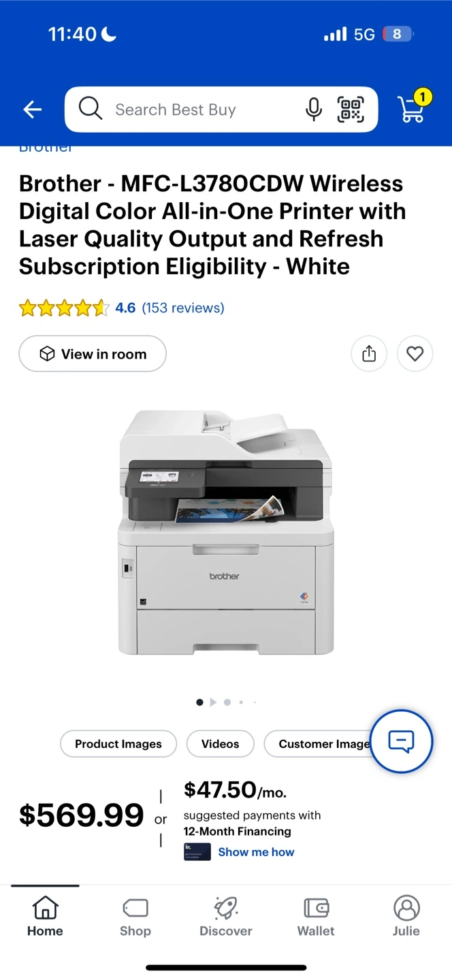Screen dimensions: 452x980
Task: Select the Product Images tab
Action: [x=118, y=744]
